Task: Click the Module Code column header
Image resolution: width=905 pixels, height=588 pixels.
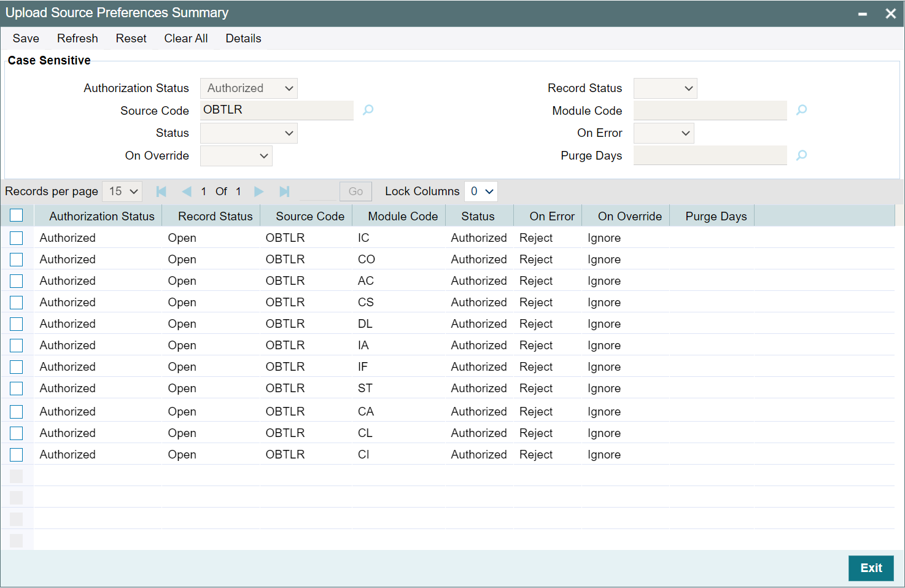Action: [403, 216]
